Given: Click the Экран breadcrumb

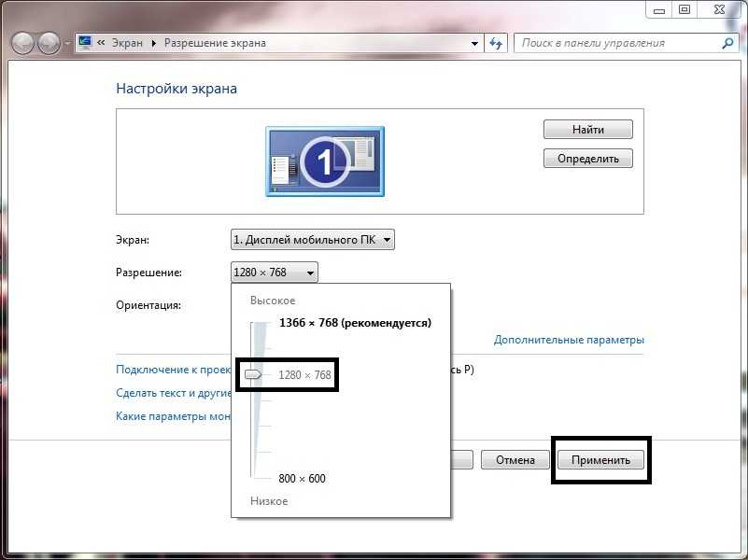Looking at the screenshot, I should 127,43.
